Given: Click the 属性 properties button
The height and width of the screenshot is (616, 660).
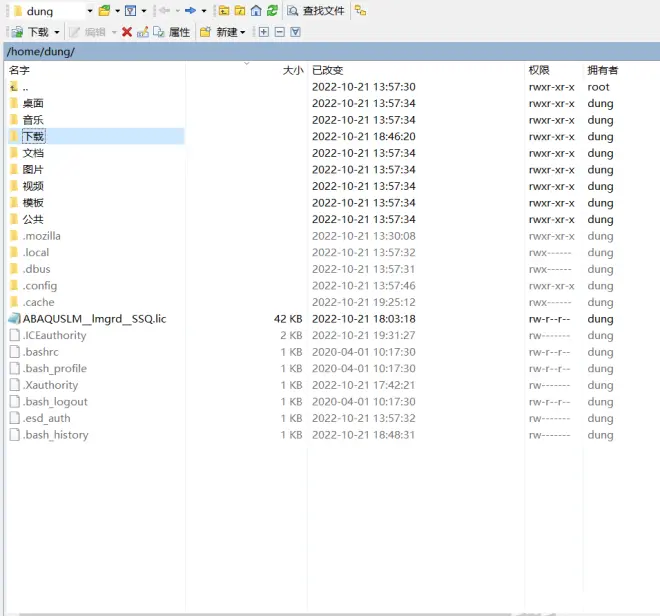Looking at the screenshot, I should (171, 32).
